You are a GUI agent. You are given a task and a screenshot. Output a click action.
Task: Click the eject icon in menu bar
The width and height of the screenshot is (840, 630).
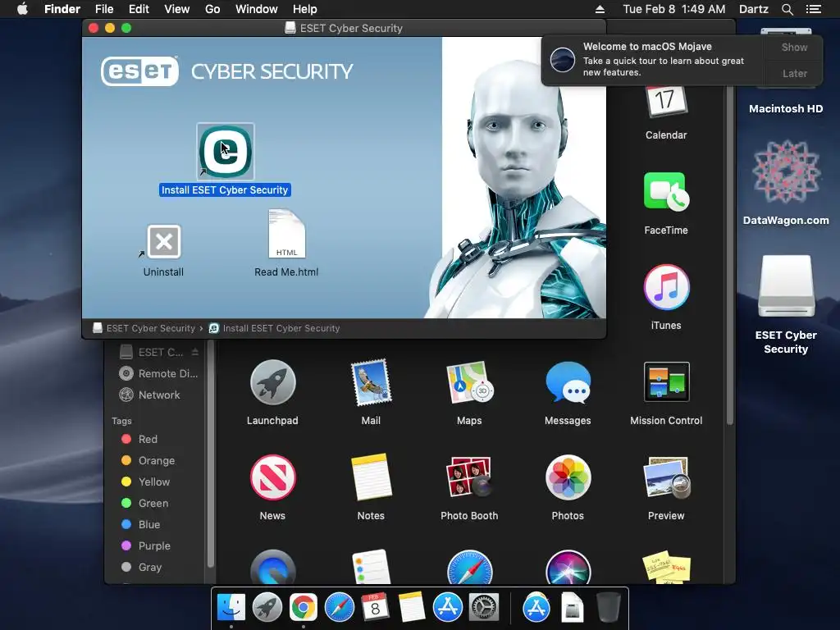coord(600,9)
